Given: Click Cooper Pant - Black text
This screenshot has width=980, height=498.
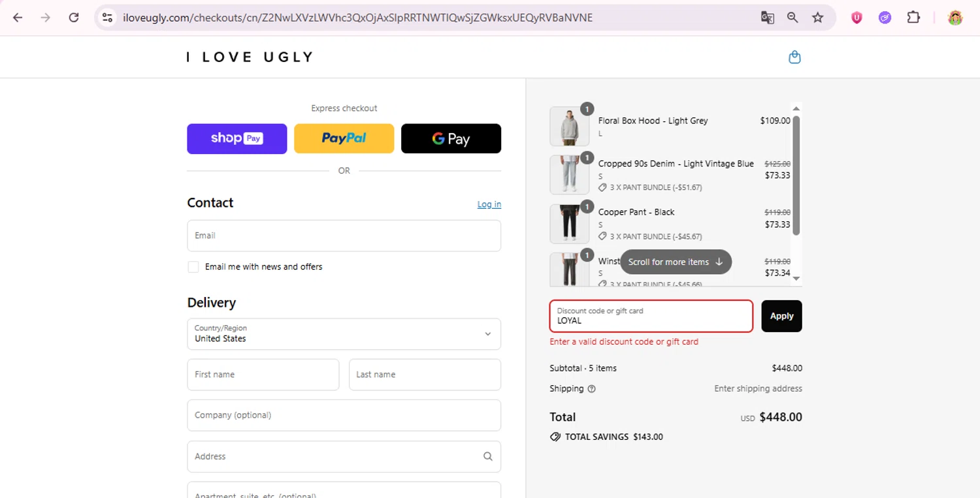Looking at the screenshot, I should [636, 212].
